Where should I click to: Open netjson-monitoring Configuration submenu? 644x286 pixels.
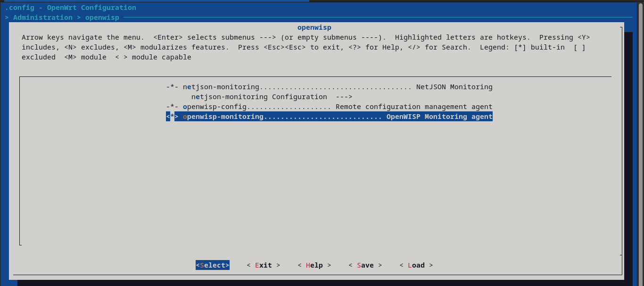272,97
